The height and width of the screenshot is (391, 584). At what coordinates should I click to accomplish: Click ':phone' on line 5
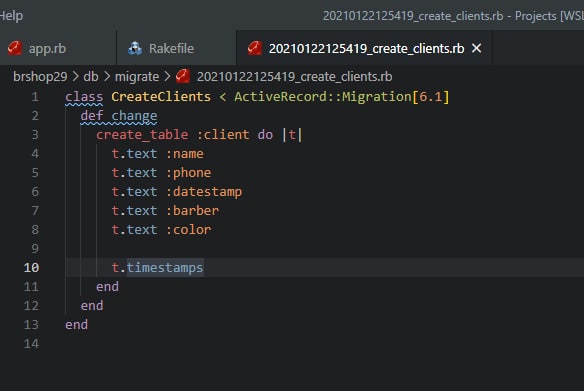[188, 173]
